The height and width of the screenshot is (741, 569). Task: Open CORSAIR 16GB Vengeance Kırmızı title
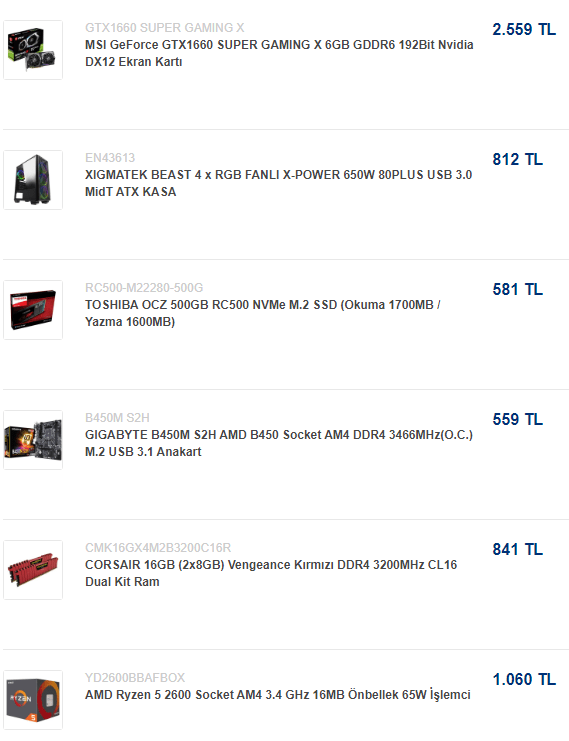pyautogui.click(x=271, y=573)
